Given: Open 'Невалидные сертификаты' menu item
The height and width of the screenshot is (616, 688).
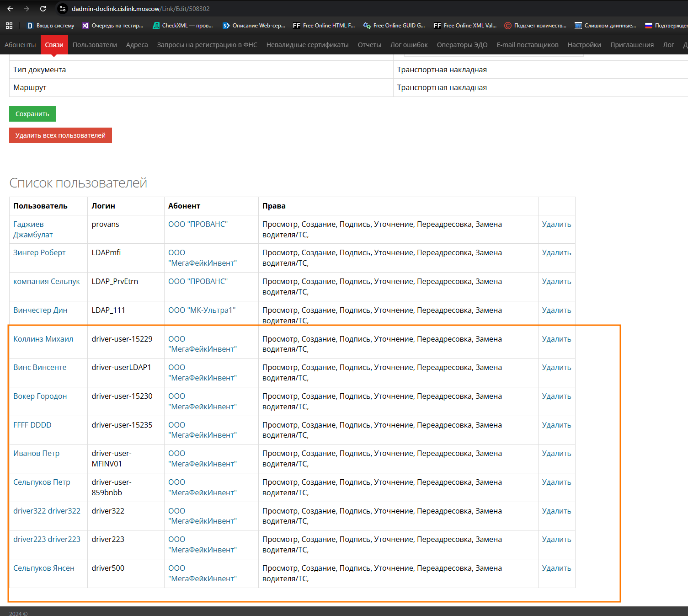Looking at the screenshot, I should pos(307,45).
